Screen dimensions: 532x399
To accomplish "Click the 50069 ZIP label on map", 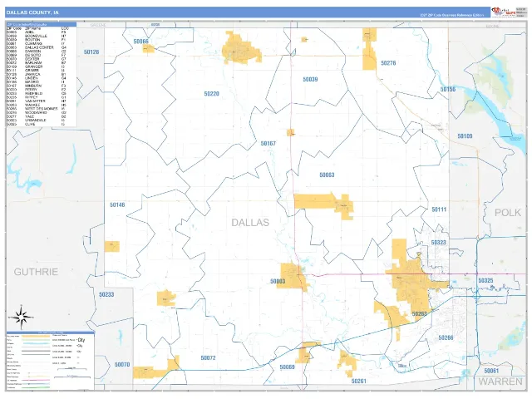I will [287, 367].
